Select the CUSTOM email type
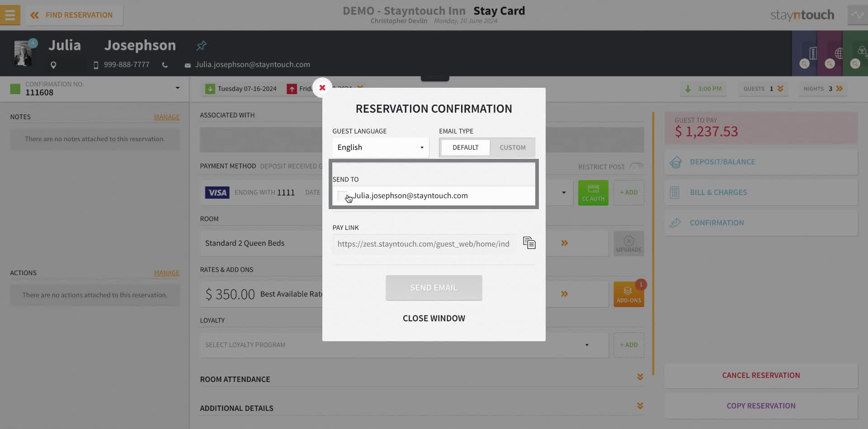Image resolution: width=868 pixels, height=429 pixels. (513, 148)
